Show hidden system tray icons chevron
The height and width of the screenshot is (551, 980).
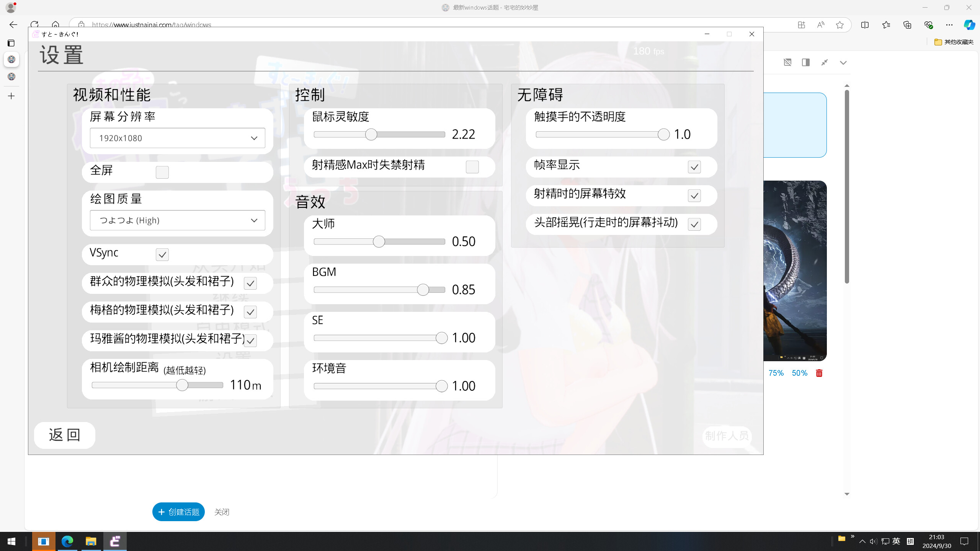click(862, 541)
